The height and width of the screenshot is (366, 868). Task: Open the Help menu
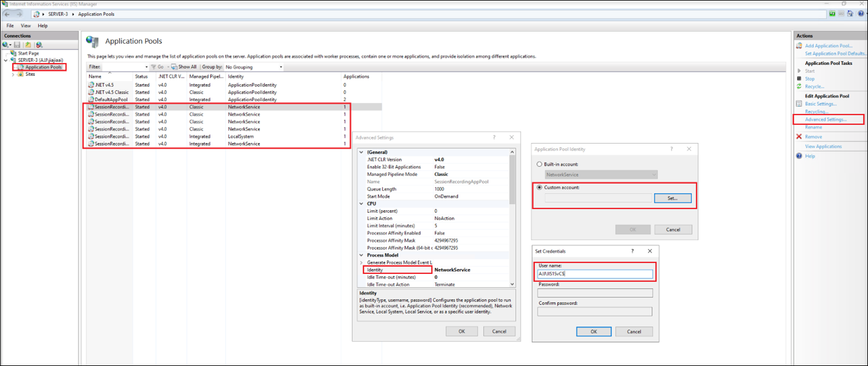pyautogui.click(x=42, y=25)
